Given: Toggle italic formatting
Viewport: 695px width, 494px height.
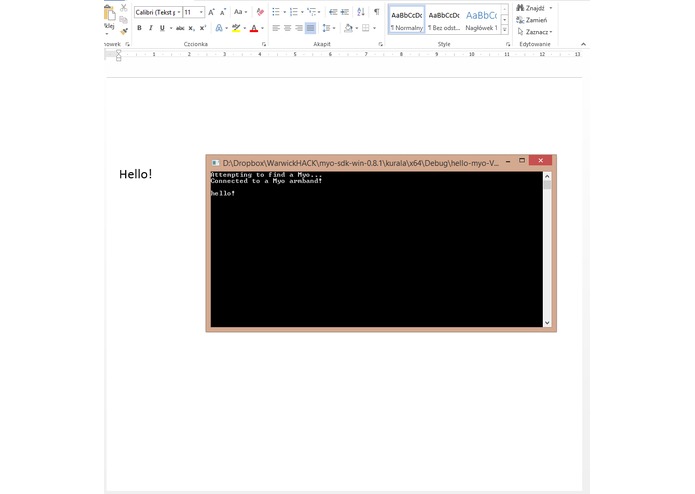Looking at the screenshot, I should coord(151,28).
